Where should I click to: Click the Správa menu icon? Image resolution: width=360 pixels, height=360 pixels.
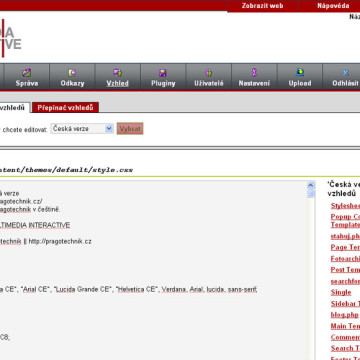(27, 72)
